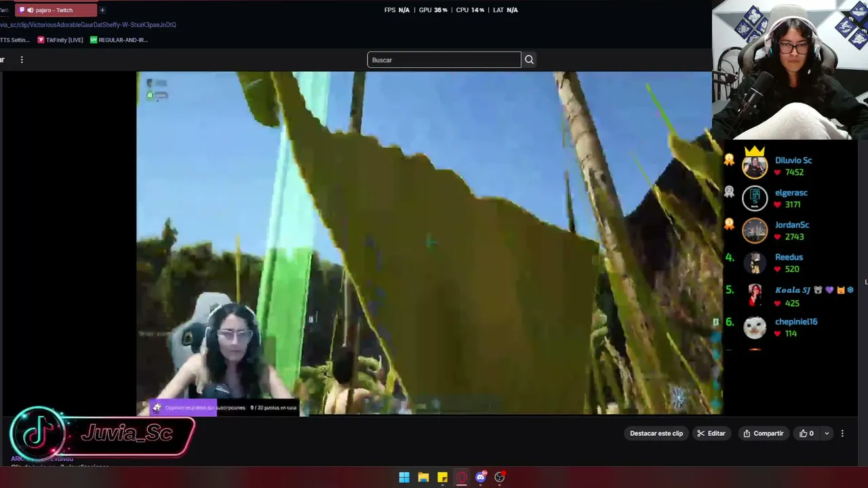Click Koala SJ avatar in leaderboard
The image size is (868, 488).
755,296
